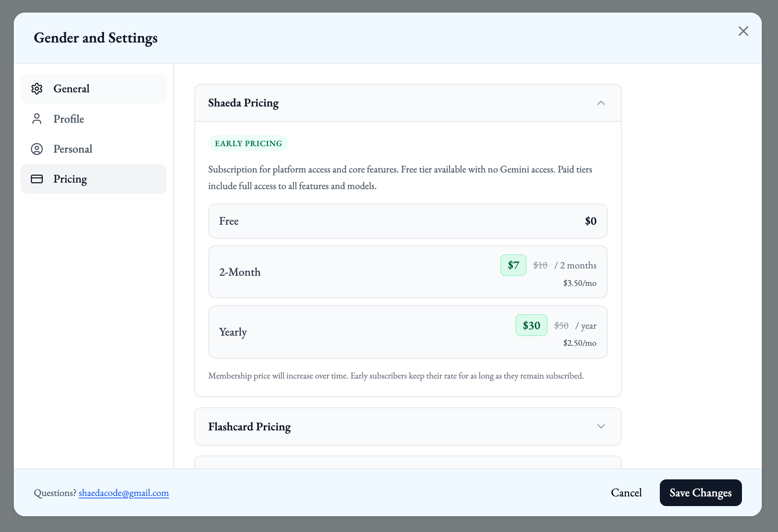The width and height of the screenshot is (778, 532).
Task: Collapse the Shaeda Pricing section chevron
Action: (x=601, y=103)
